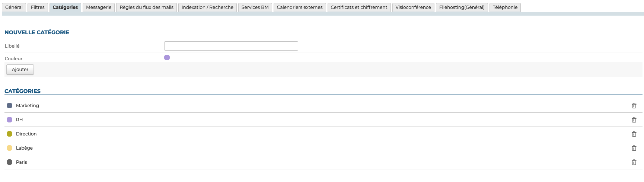This screenshot has width=644, height=182.
Task: Switch to the Général tab
Action: coord(14,7)
